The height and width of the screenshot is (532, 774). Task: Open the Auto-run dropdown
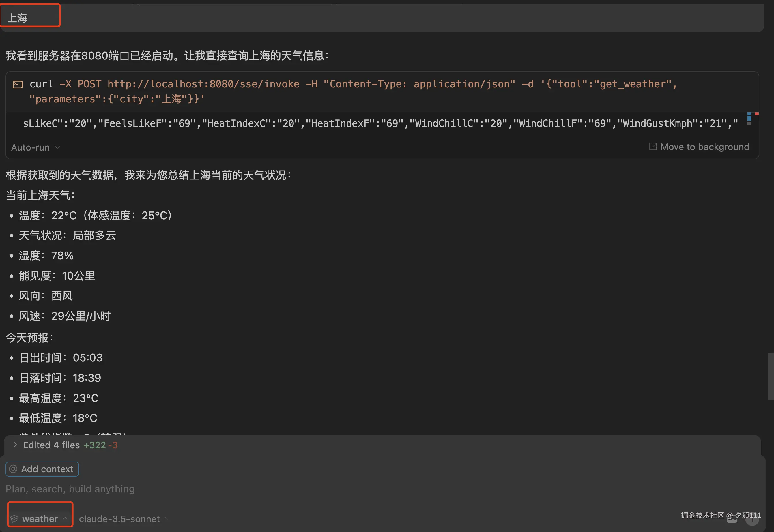pyautogui.click(x=35, y=147)
